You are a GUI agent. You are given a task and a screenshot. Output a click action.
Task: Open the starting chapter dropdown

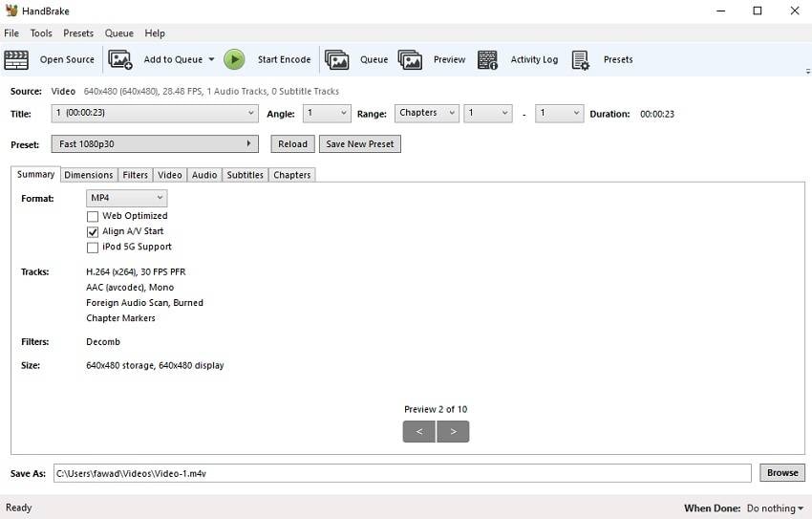[488, 114]
